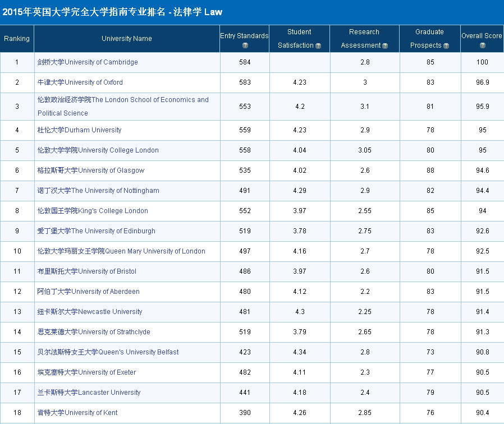Screen dimensions: 504x424
Task: Visit The University of Edinburgh link
Action: pyautogui.click(x=97, y=231)
